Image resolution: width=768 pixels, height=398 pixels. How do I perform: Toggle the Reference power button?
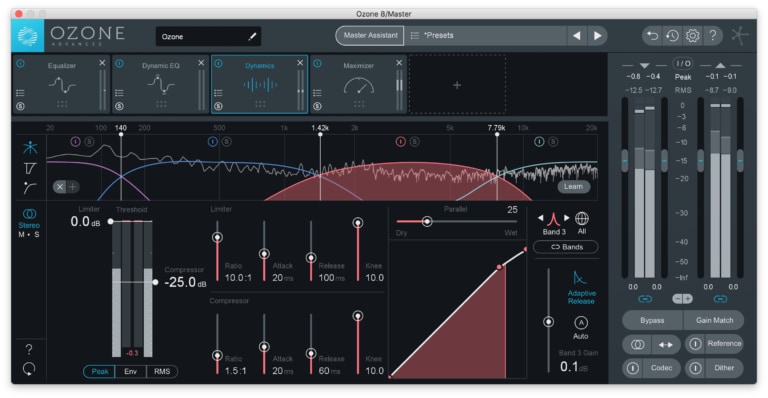(x=695, y=344)
